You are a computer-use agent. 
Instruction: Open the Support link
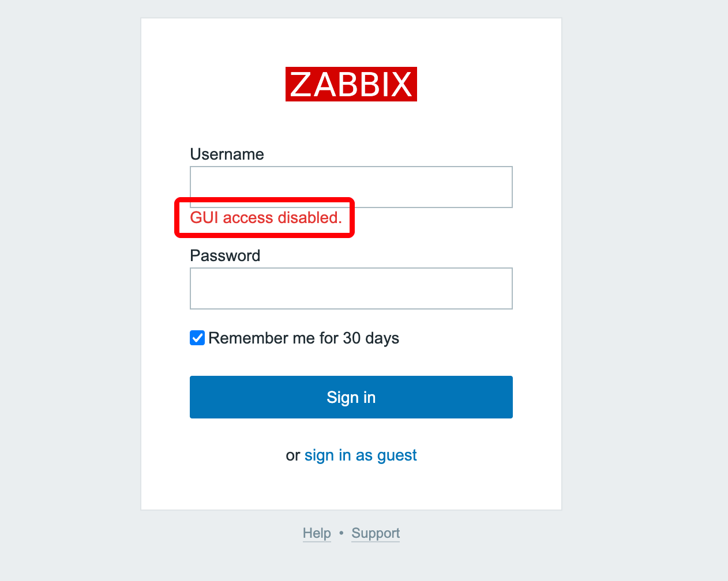pos(376,533)
